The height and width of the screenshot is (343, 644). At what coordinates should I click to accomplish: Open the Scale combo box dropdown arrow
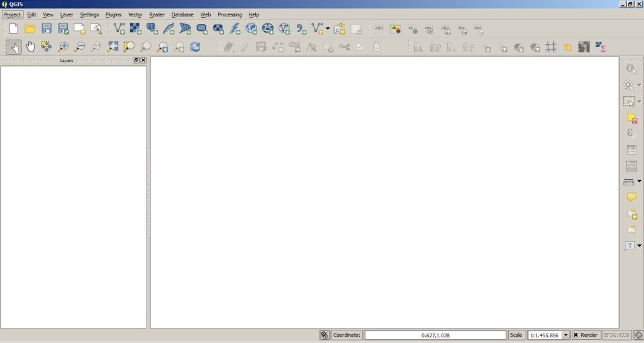point(565,335)
